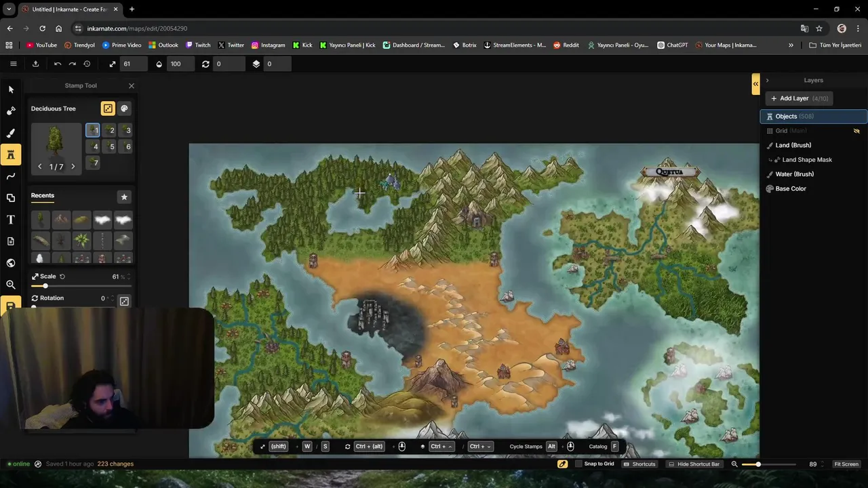The width and height of the screenshot is (868, 488).
Task: Click the stamp color palette icon
Action: pyautogui.click(x=124, y=108)
